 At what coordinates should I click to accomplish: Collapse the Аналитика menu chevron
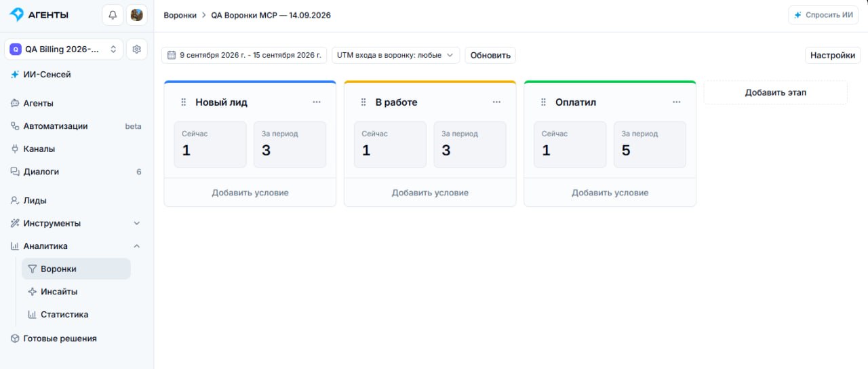[x=136, y=246]
